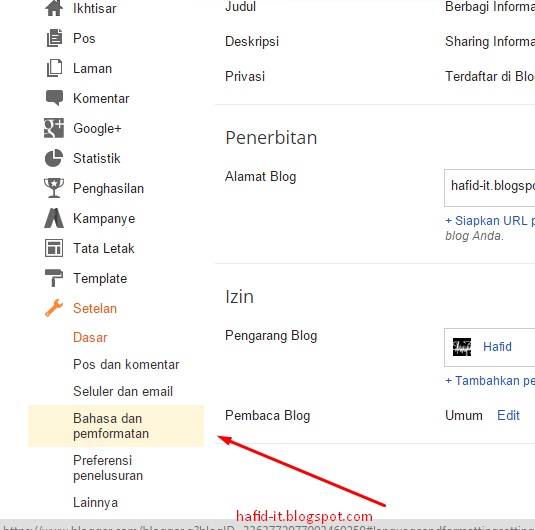The height and width of the screenshot is (530, 535).
Task: Click the Berbagi Informasi title value
Action: (x=490, y=6)
